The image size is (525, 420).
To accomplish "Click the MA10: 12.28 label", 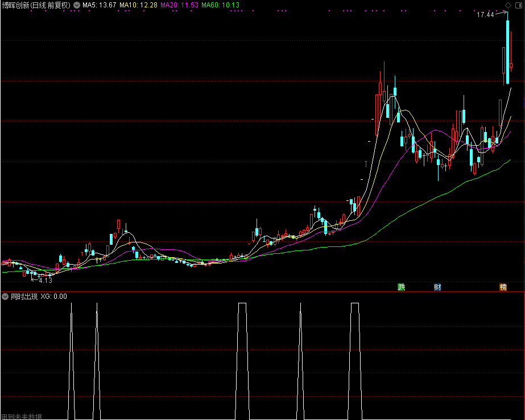I will (x=138, y=5).
